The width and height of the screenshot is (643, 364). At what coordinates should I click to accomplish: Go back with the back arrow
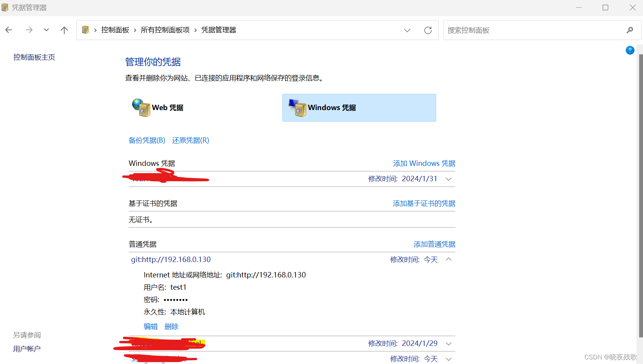[x=9, y=30]
